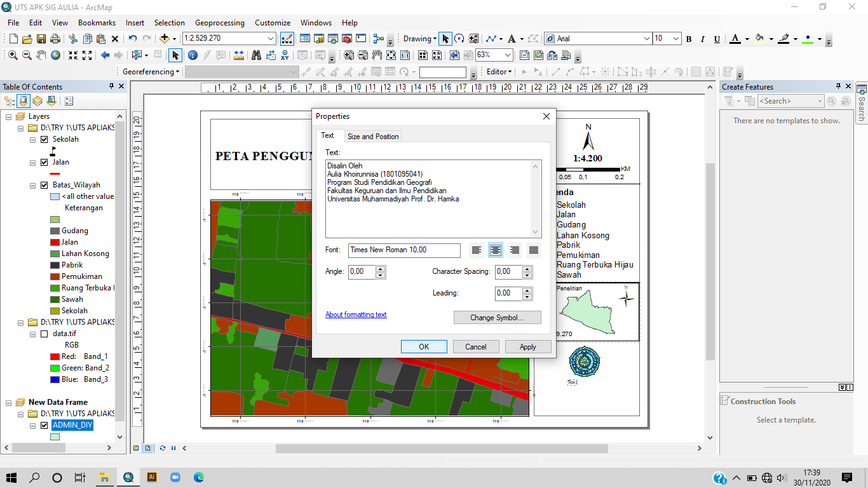Click the Identify tool icon
868x488 pixels.
[x=193, y=55]
